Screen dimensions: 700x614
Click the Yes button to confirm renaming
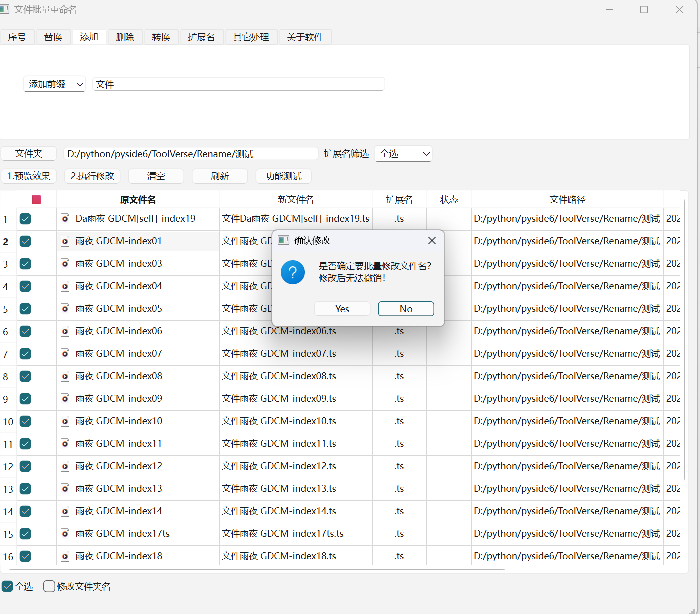pos(342,309)
